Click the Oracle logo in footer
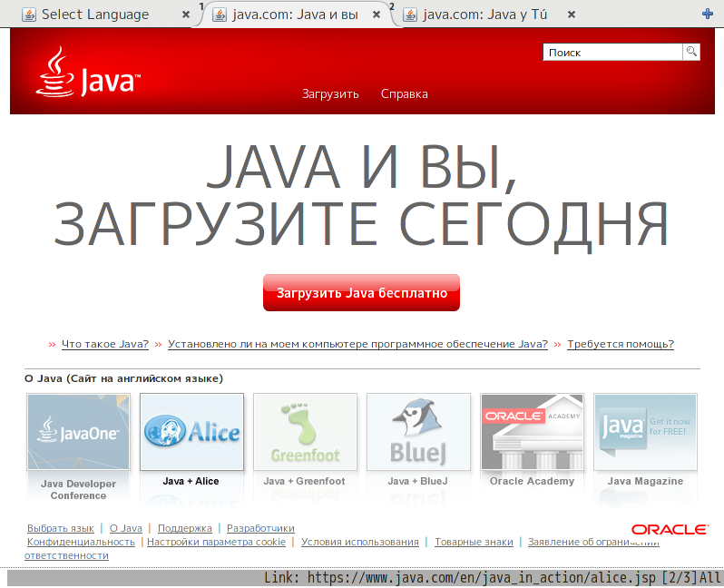This screenshot has height=588, width=724. tap(670, 529)
